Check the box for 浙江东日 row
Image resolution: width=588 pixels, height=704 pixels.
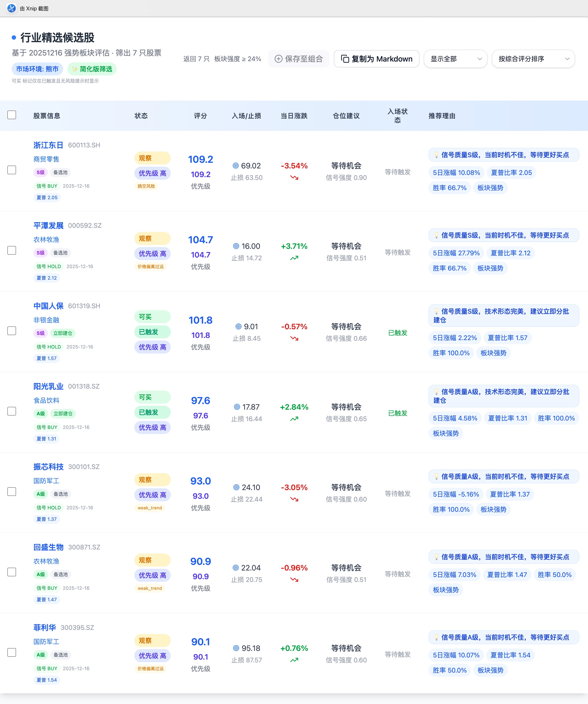pos(12,170)
